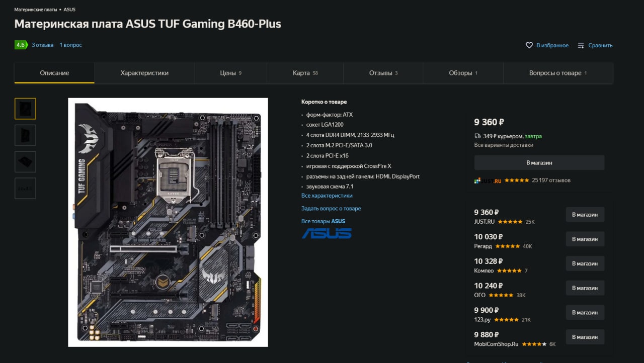The image size is (644, 363).
Task: Open the Цены tab
Action: 230,73
